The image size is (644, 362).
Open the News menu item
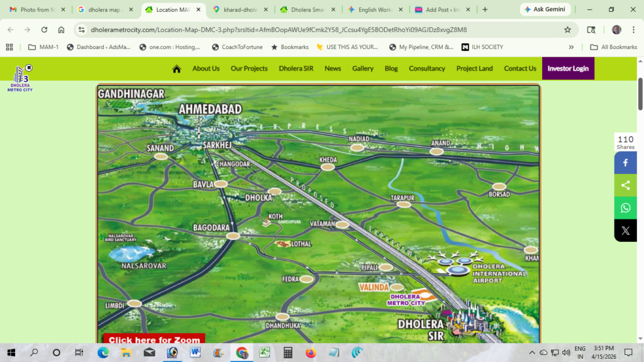tap(333, 69)
